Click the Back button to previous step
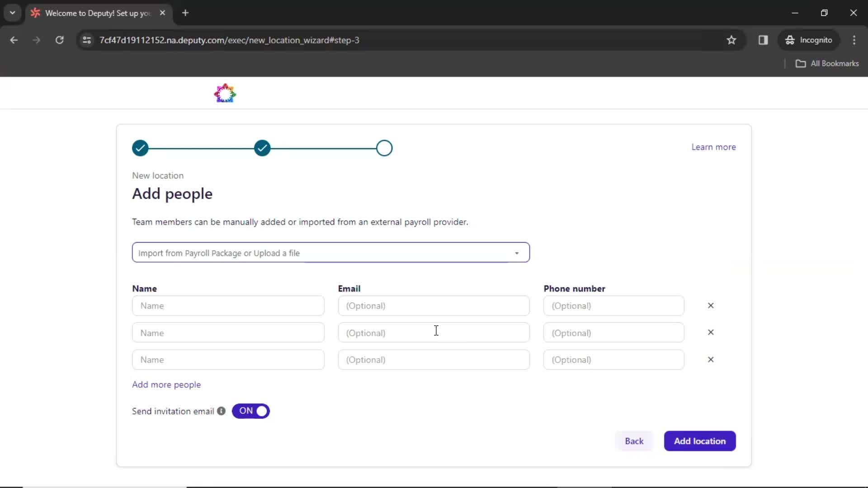This screenshot has width=868, height=488. pos(634,441)
